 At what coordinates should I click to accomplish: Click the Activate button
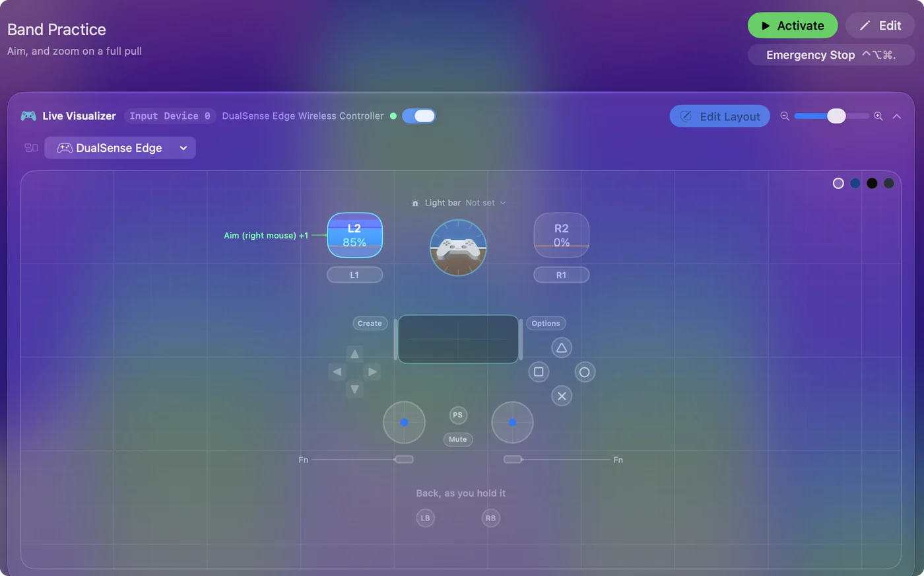(793, 26)
